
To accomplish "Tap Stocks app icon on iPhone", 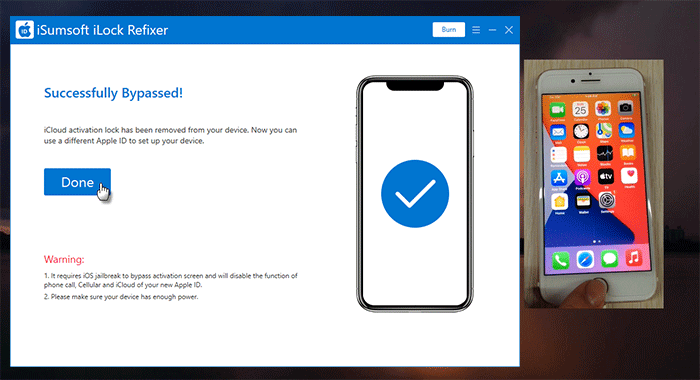I will click(x=605, y=154).
